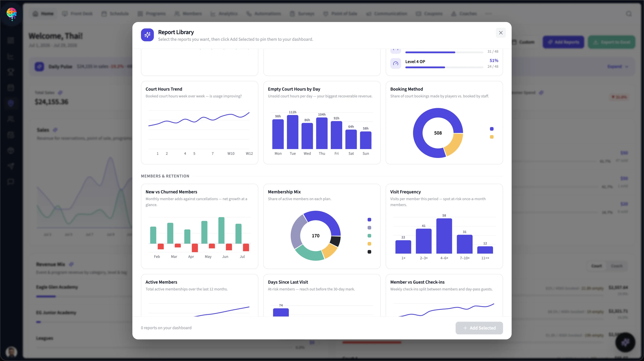
Task: Click the Export to Excel button
Action: coord(611,42)
